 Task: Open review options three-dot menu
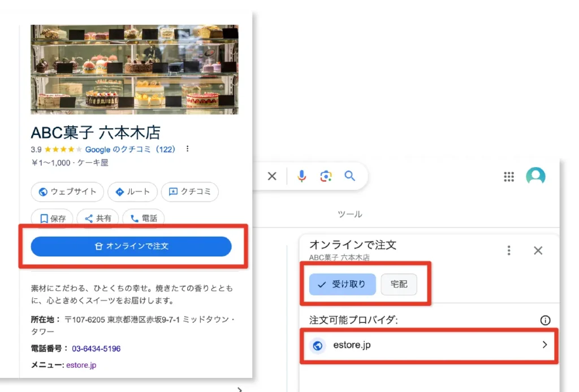[x=187, y=150]
